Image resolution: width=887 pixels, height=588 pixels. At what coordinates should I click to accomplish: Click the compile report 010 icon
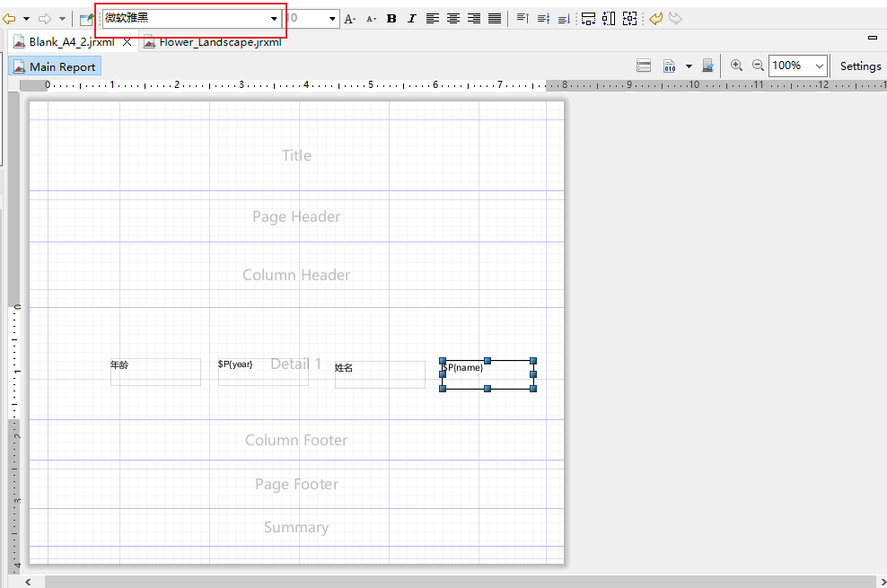click(x=669, y=66)
